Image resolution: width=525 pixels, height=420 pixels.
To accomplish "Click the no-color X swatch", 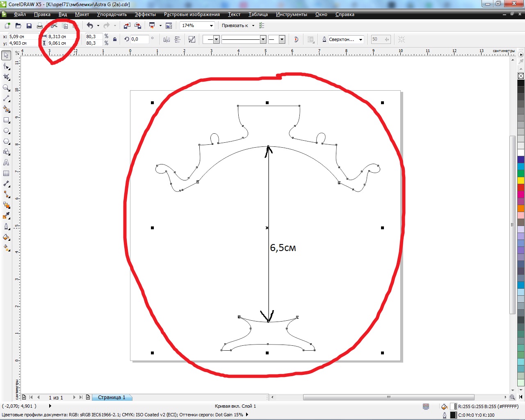I will click(x=521, y=76).
